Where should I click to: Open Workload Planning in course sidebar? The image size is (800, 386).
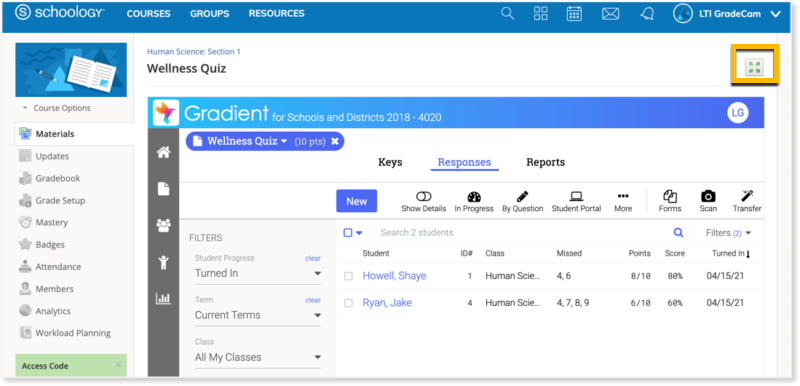[x=73, y=333]
